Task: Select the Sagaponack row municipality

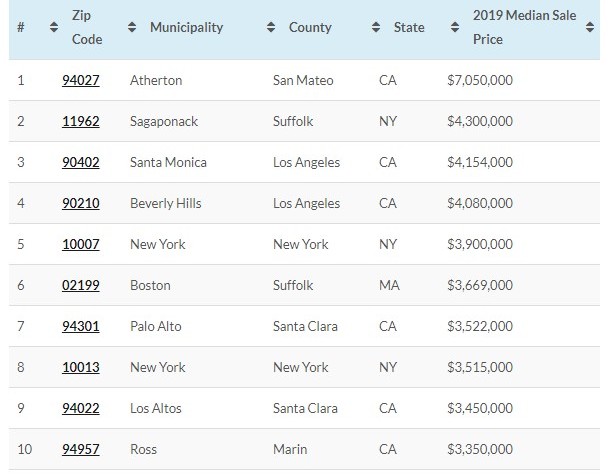Action: click(x=164, y=121)
